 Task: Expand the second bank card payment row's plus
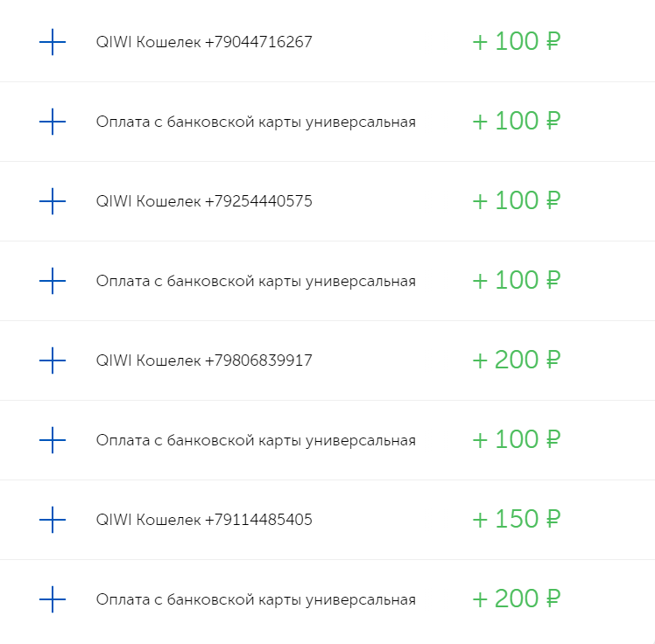coord(53,281)
